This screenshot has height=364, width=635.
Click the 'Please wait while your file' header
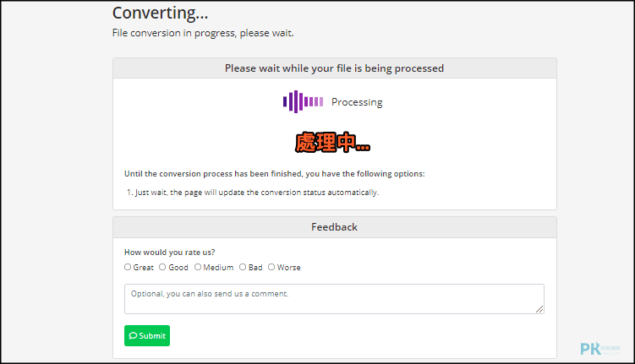click(x=335, y=68)
